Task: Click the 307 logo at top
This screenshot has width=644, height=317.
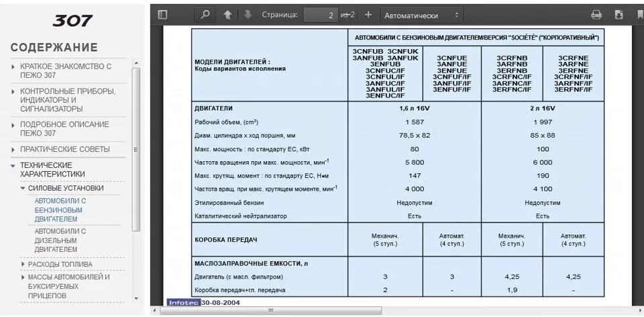Action: (x=72, y=21)
